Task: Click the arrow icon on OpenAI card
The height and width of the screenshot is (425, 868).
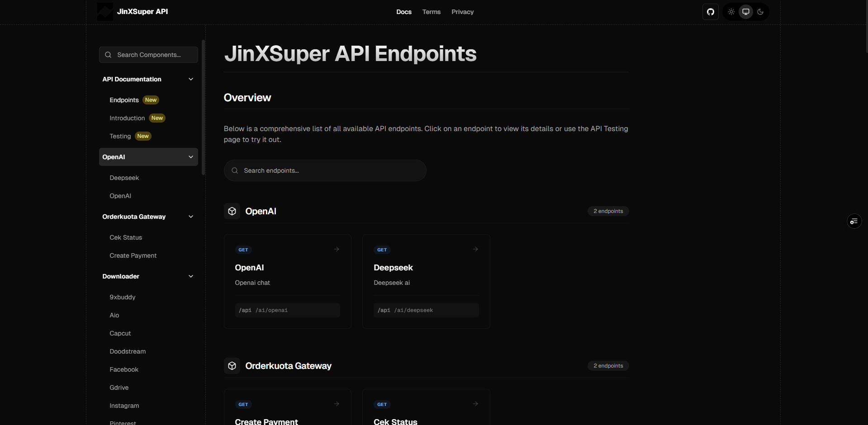Action: (337, 249)
